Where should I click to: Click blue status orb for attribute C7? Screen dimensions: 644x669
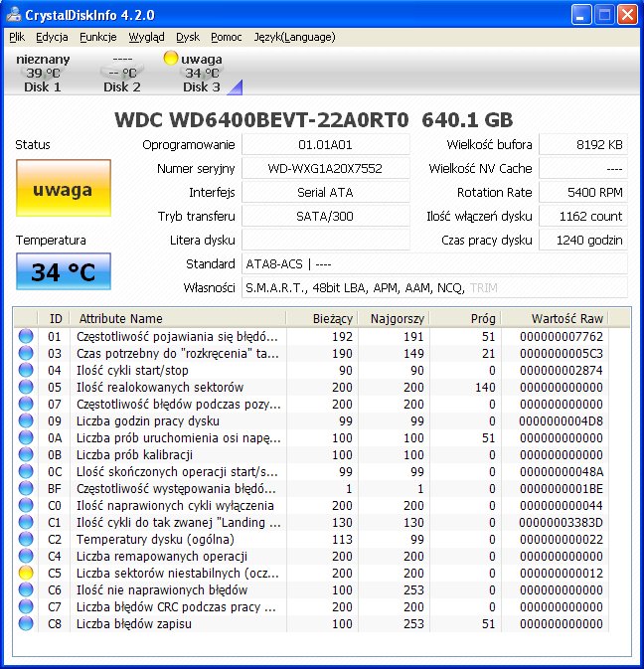tap(26, 606)
